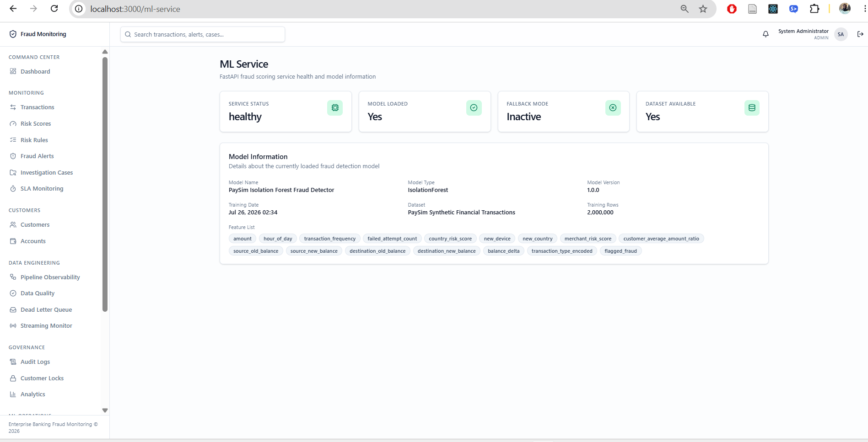The image size is (868, 442).
Task: Click the source_old_balance feature tag
Action: [x=256, y=251]
